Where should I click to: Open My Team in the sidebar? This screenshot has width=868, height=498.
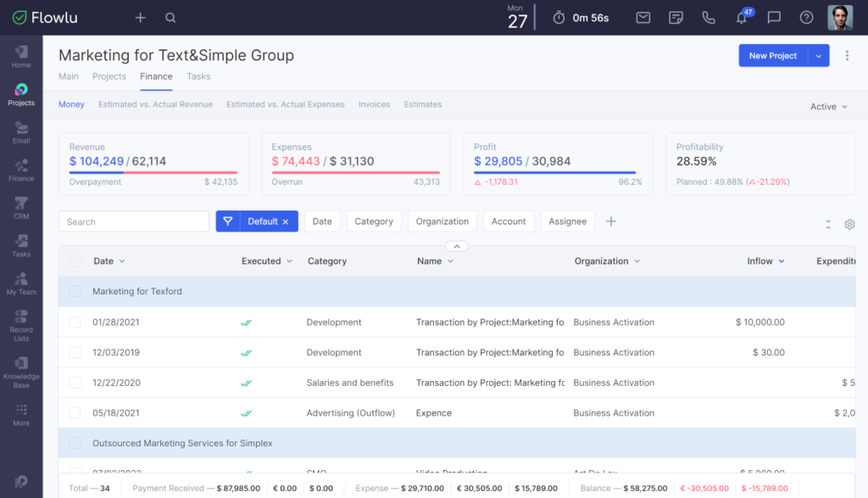pyautogui.click(x=21, y=283)
